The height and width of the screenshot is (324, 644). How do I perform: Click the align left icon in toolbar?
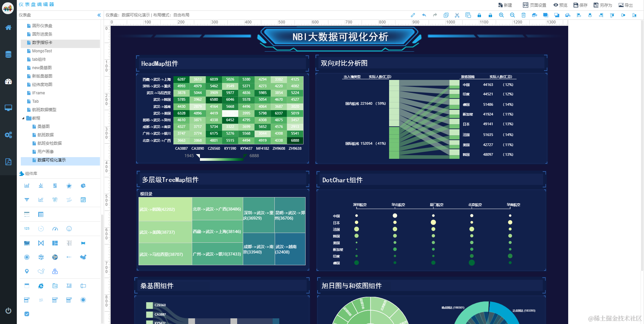(579, 15)
